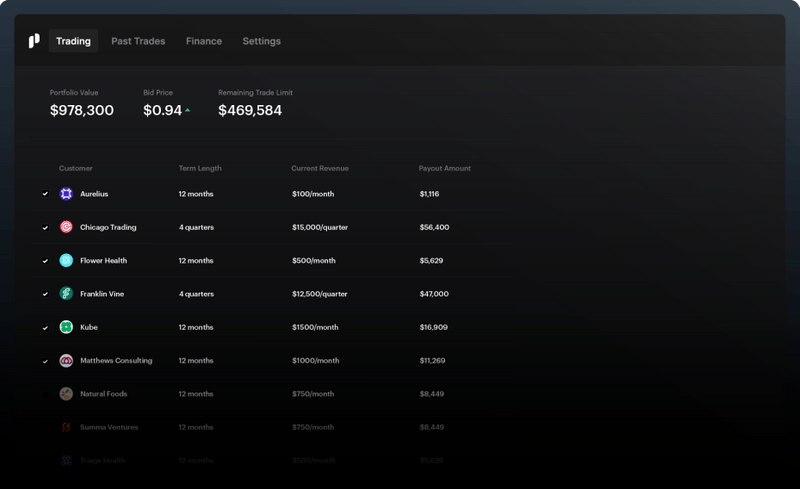Screen dimensions: 800x489
Task: Switch to the Past Trades tab
Action: [x=138, y=41]
